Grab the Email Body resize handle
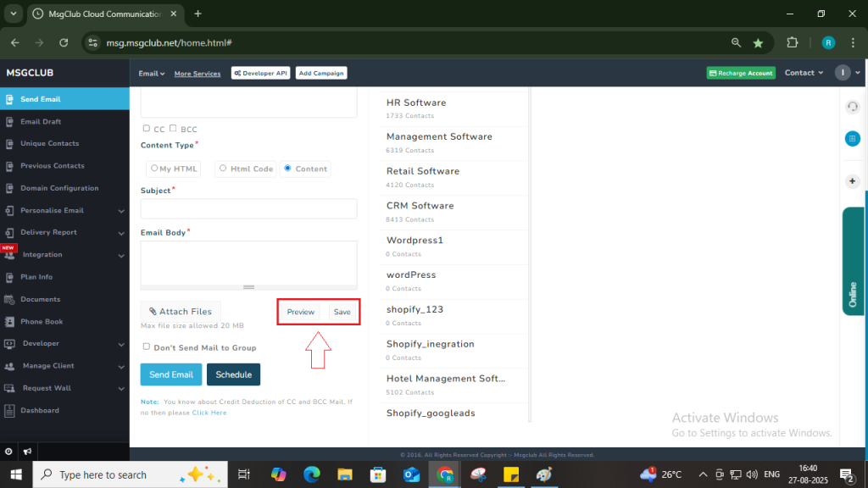The image size is (868, 488). click(248, 287)
